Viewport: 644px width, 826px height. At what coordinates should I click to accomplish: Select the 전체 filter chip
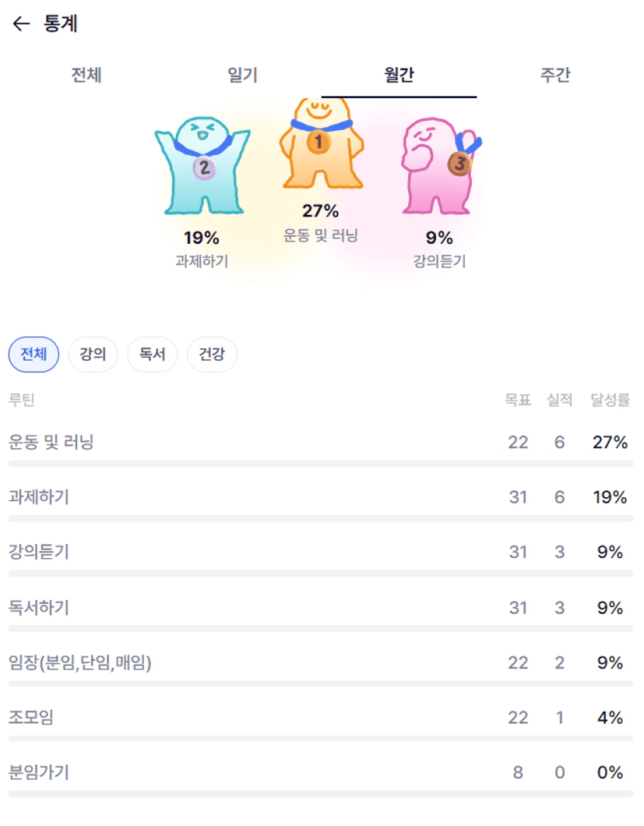[33, 355]
